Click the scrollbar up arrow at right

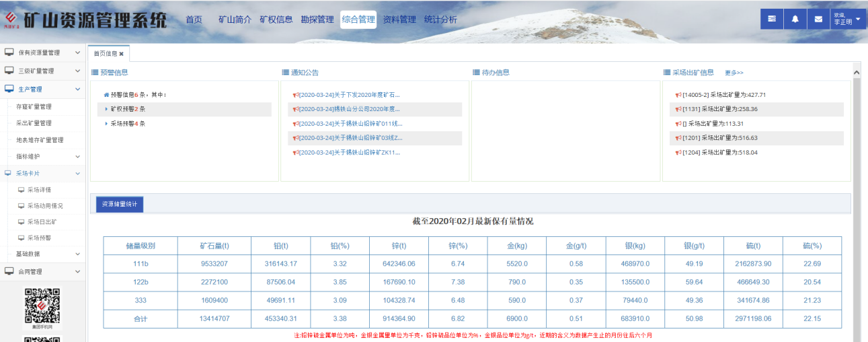857,72
